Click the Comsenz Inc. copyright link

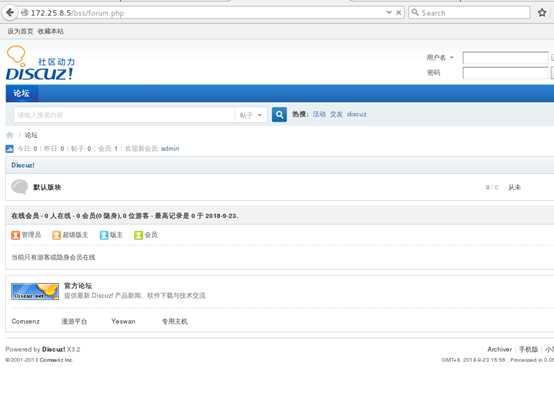56,360
